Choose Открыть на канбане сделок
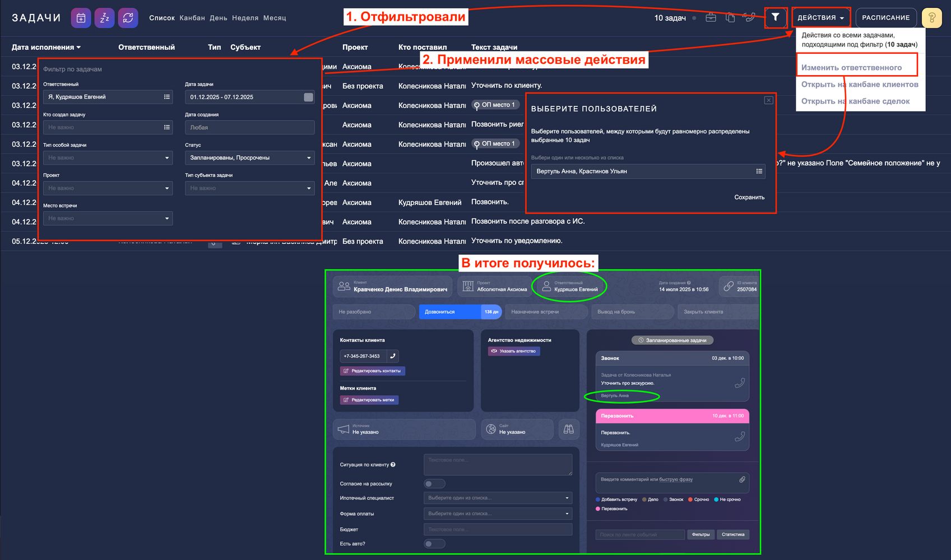Screen dimensions: 951x560 point(856,101)
